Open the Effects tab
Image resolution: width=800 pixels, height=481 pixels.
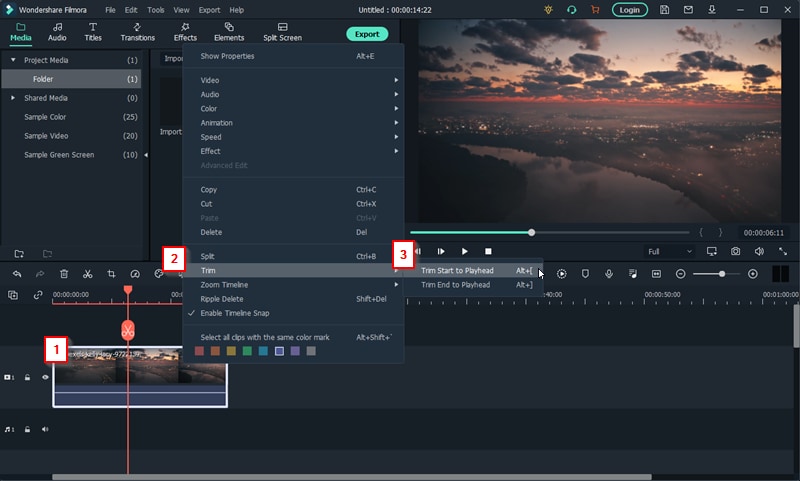click(185, 32)
